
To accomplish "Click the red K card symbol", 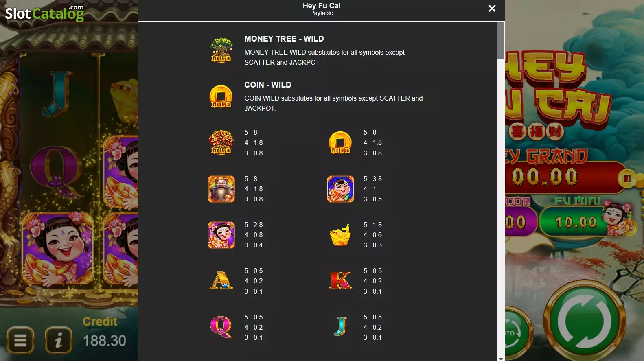I will pos(340,281).
